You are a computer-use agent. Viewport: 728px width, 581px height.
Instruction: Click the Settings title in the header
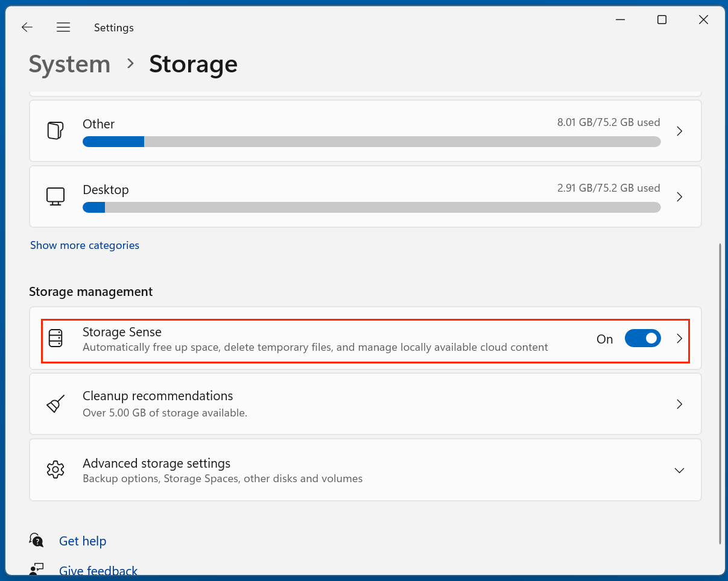pyautogui.click(x=113, y=27)
